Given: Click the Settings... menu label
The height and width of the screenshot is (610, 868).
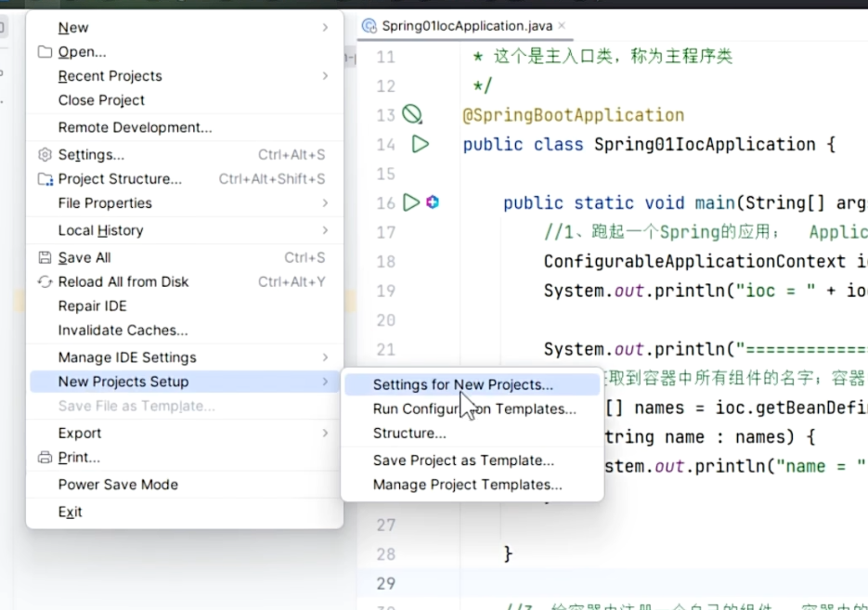Looking at the screenshot, I should (x=91, y=154).
